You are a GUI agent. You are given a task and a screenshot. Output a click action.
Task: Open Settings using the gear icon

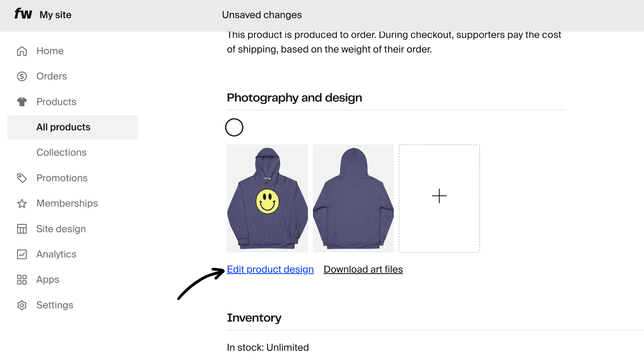point(22,305)
